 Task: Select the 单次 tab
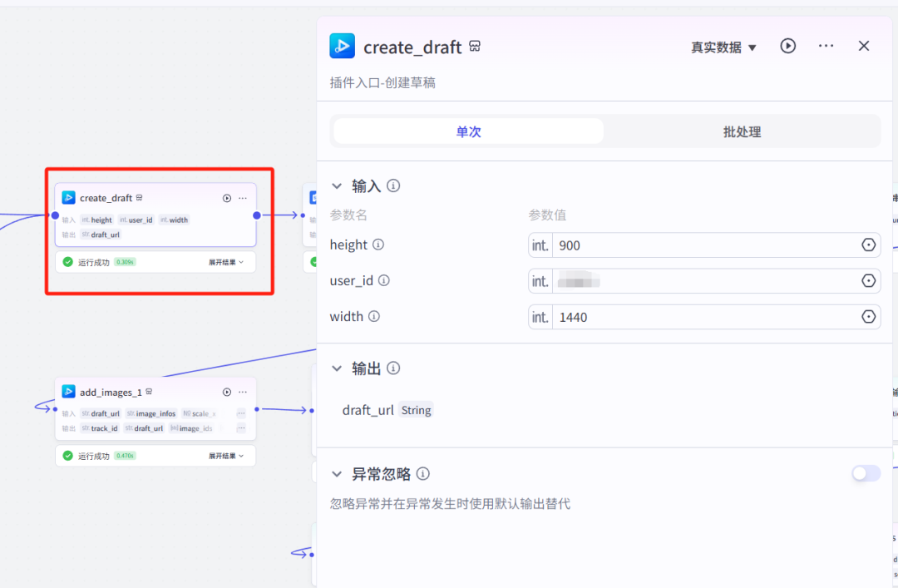(468, 131)
